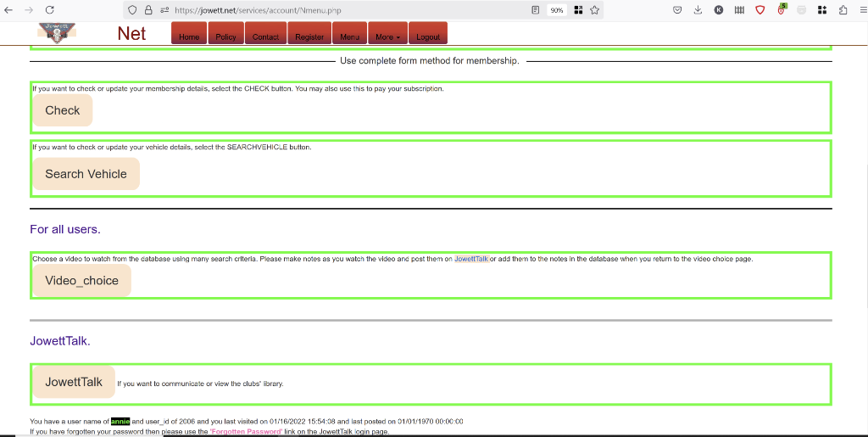Go back to the previous page
This screenshot has height=437, width=868.
pos(8,10)
